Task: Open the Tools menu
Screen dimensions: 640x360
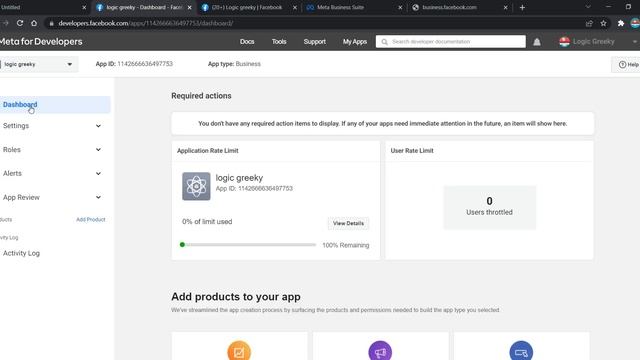Action: tap(279, 42)
